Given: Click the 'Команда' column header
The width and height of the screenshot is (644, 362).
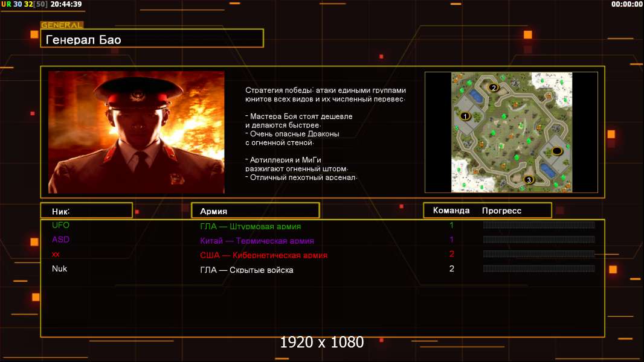Looking at the screenshot, I should 451,211.
